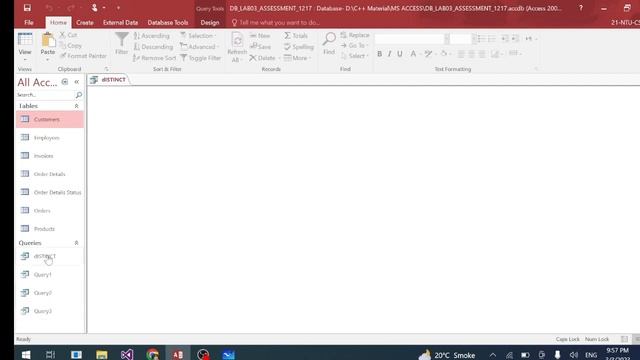
Task: Select the Orders table
Action: point(50,211)
